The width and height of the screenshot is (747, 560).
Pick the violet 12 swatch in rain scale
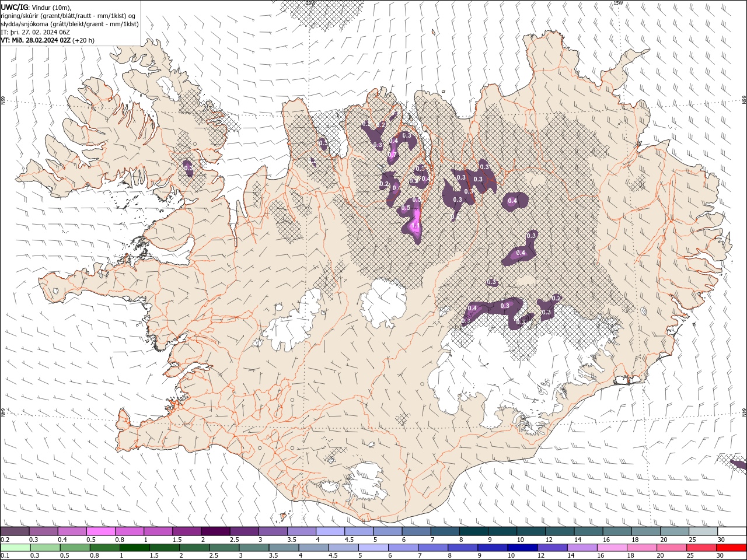click(551, 548)
